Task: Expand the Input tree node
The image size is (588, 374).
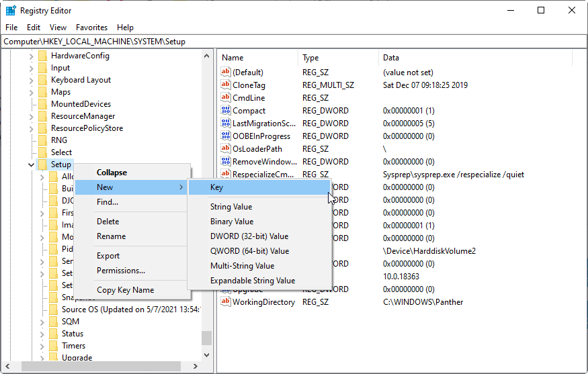Action: click(31, 68)
